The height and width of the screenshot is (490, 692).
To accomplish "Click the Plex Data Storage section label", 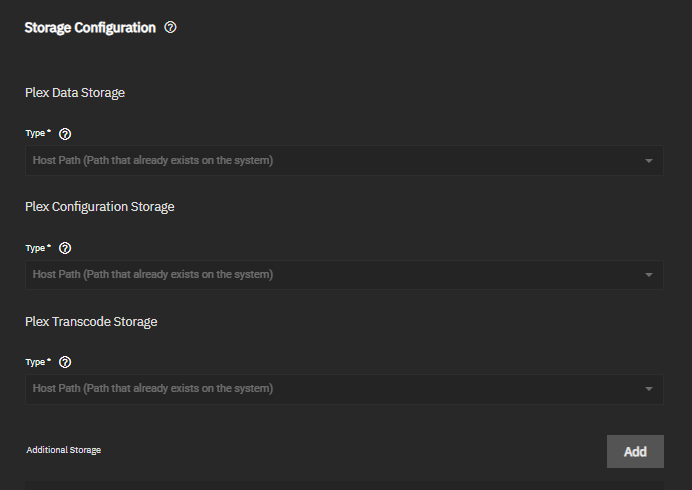I will tap(75, 93).
